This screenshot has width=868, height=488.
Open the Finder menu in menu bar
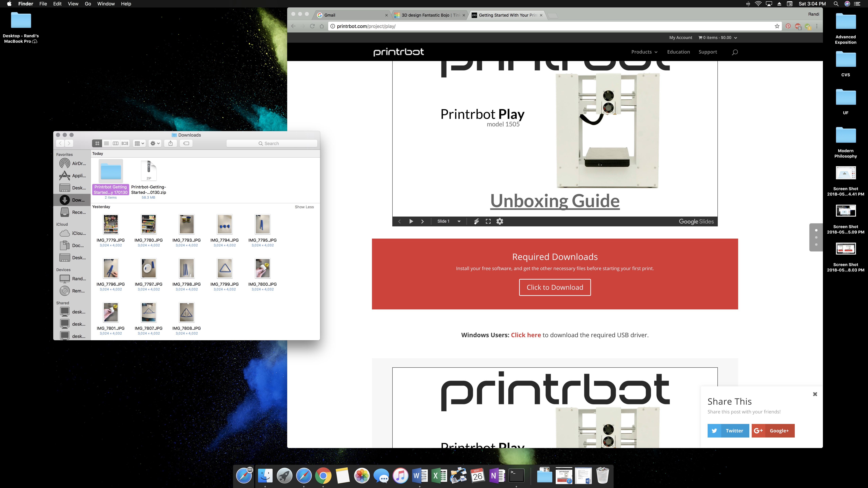26,4
